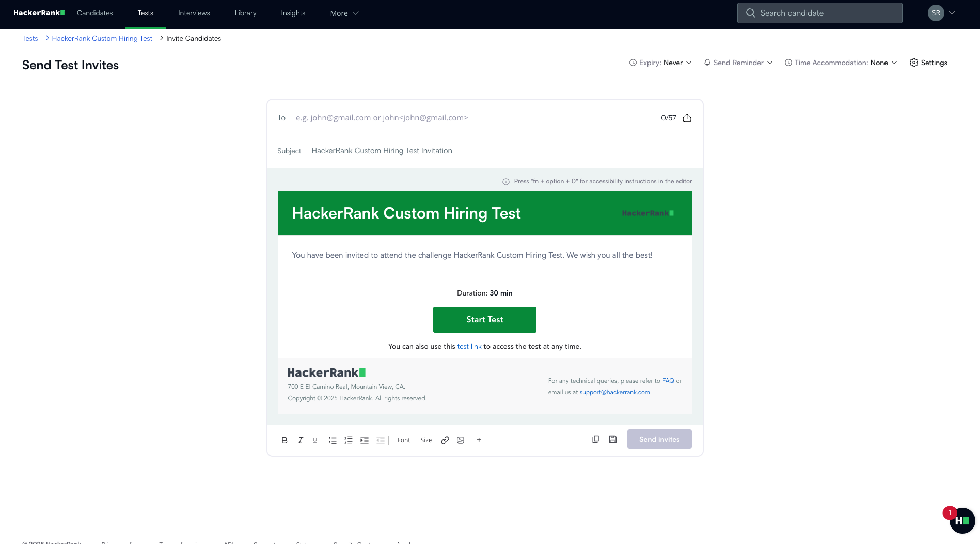Click the save template icon
The height and width of the screenshot is (544, 980).
(x=613, y=439)
